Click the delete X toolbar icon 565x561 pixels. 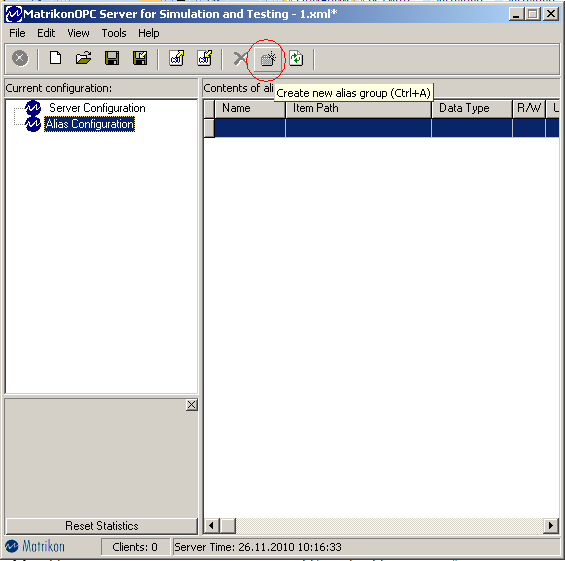pos(240,58)
